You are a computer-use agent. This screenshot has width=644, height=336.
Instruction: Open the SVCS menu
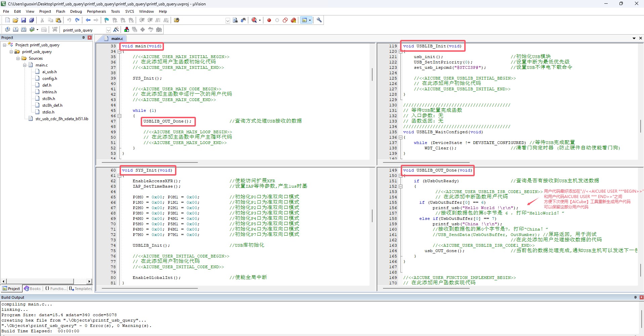[x=130, y=11]
